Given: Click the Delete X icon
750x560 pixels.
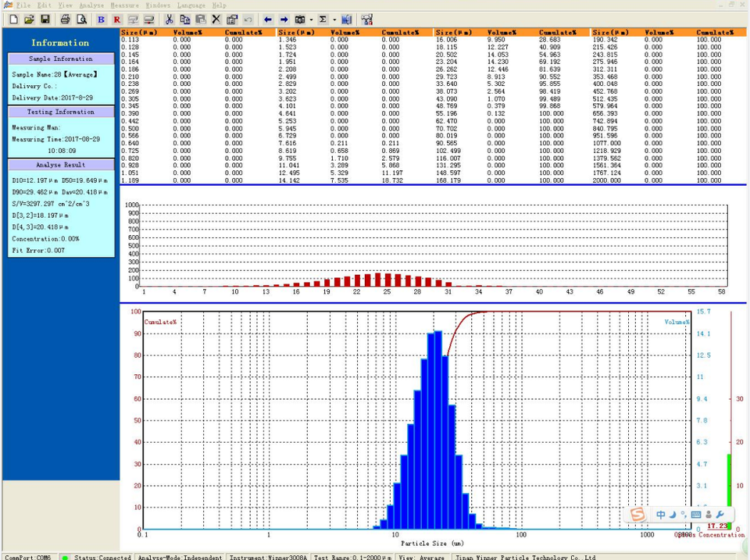Looking at the screenshot, I should coord(216,19).
